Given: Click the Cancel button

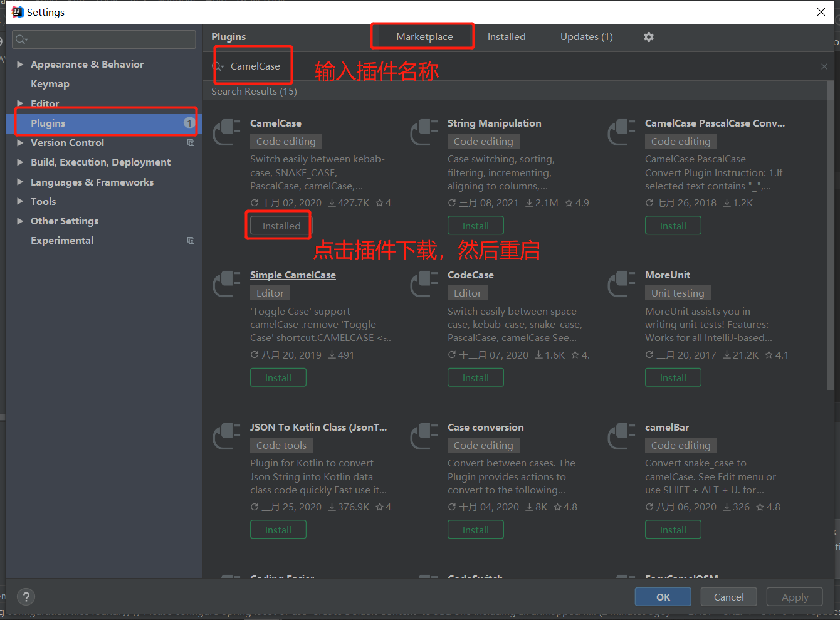Looking at the screenshot, I should point(728,597).
